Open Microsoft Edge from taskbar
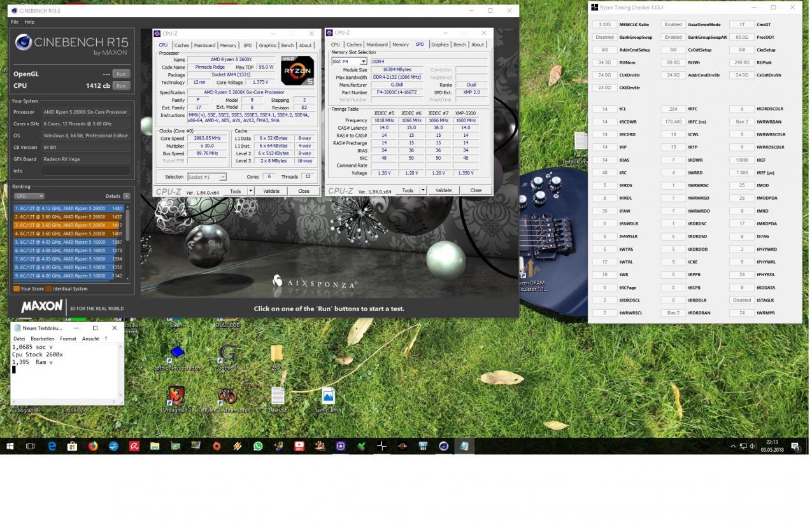The height and width of the screenshot is (532, 812). 52,446
